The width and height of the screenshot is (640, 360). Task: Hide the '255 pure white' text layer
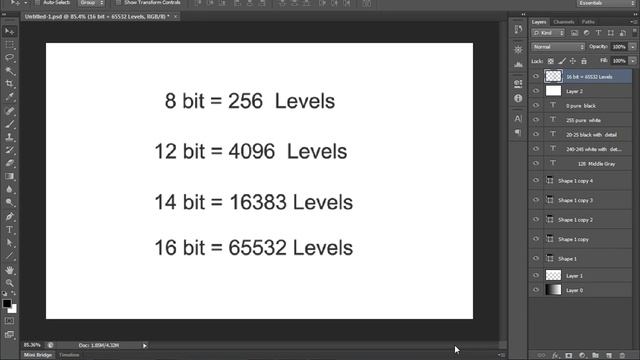tap(536, 120)
